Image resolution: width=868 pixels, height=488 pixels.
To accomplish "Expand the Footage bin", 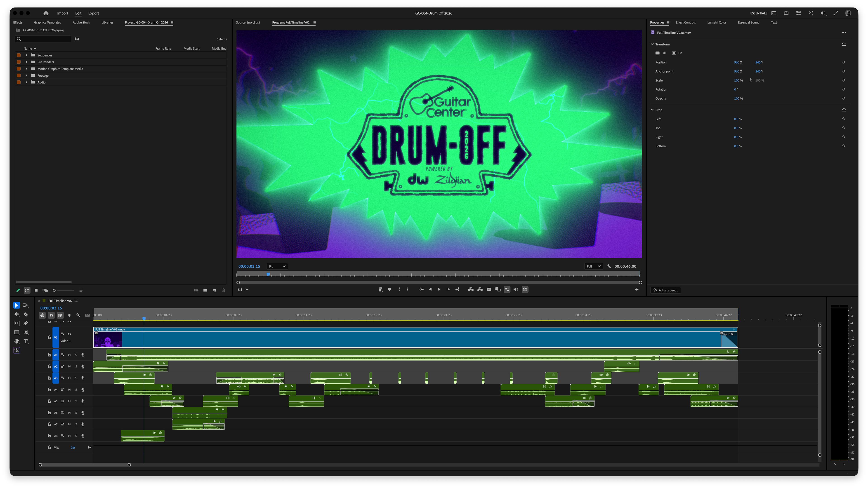I will [x=26, y=75].
